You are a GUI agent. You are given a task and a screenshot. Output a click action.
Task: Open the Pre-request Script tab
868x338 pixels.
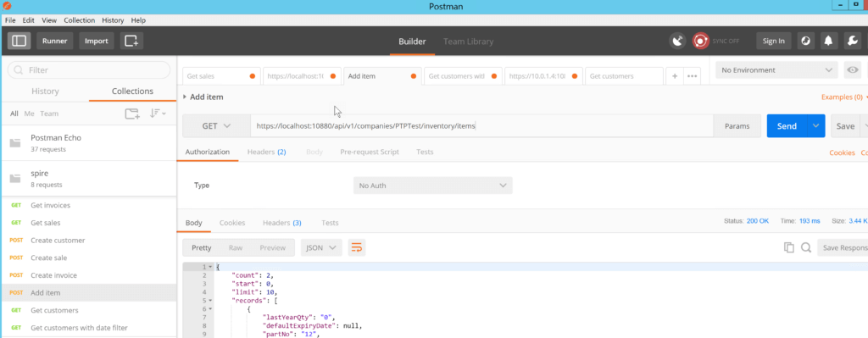point(370,152)
